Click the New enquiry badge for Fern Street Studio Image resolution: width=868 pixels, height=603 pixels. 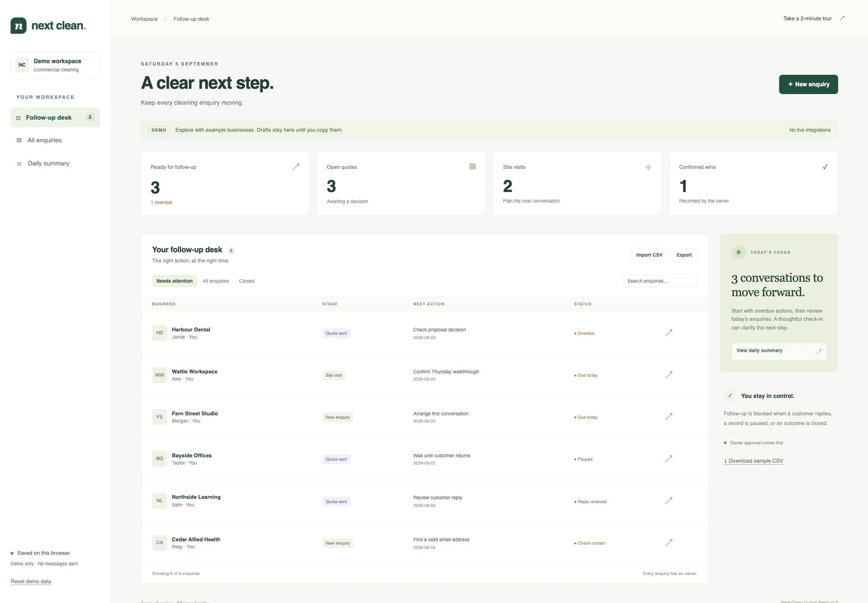coord(338,417)
